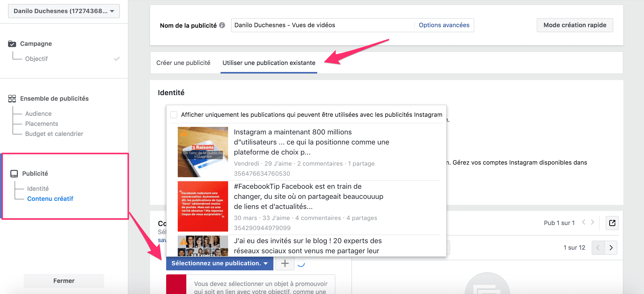Click the Mode création rapide button
The width and height of the screenshot is (644, 294).
(x=575, y=25)
